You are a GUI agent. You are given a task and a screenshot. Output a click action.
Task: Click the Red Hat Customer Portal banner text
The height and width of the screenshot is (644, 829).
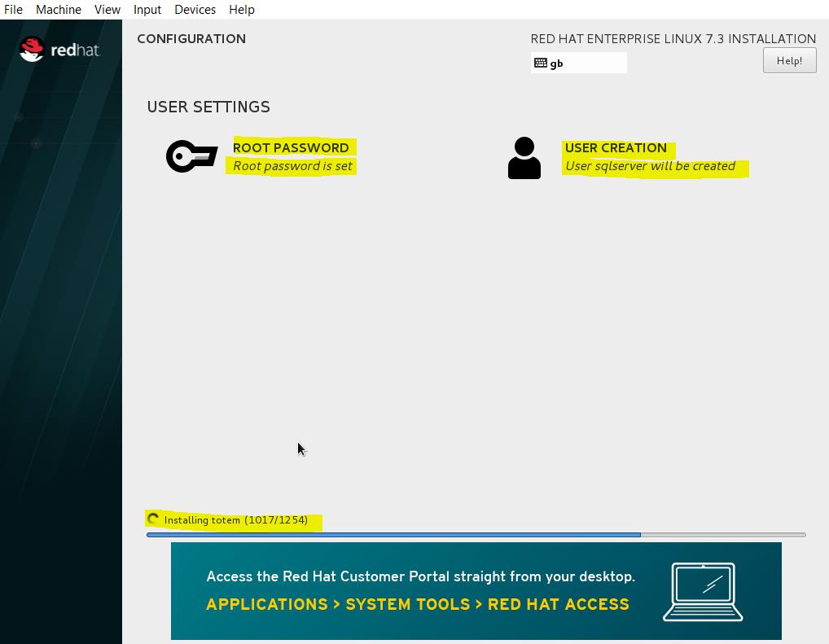(421, 576)
